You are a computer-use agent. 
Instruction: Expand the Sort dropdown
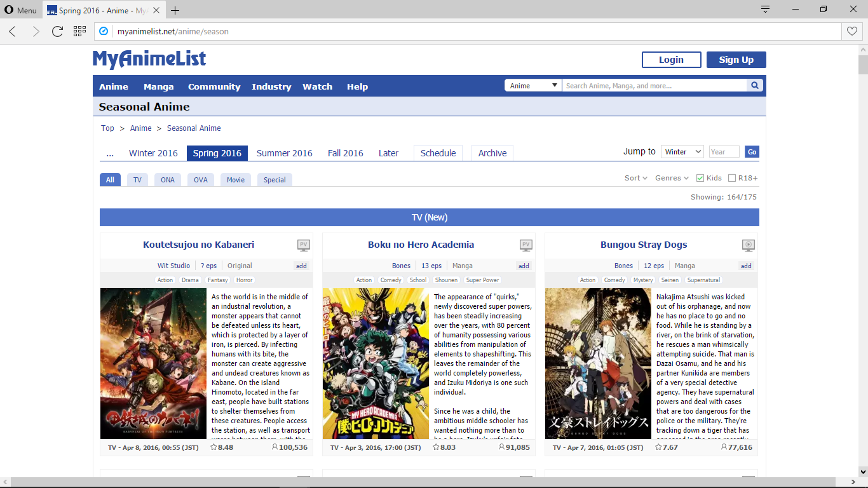tap(636, 178)
